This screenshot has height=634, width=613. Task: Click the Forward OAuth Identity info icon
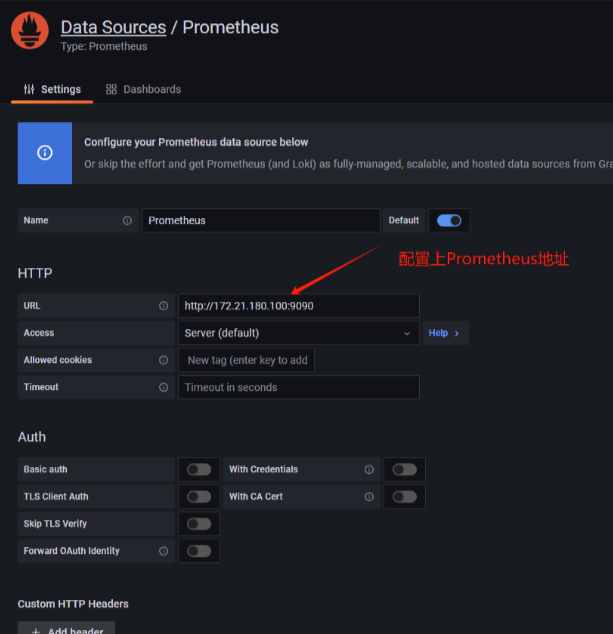[x=163, y=551]
